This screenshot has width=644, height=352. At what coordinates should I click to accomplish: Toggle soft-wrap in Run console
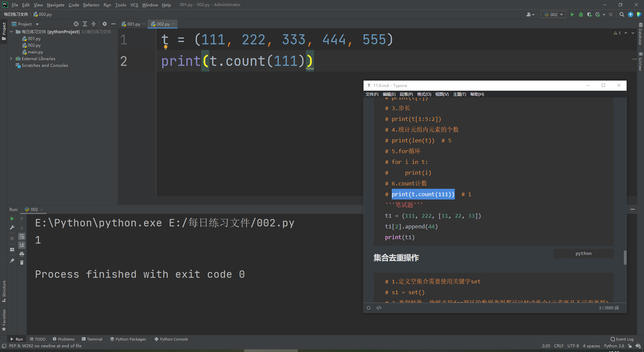pyautogui.click(x=22, y=236)
